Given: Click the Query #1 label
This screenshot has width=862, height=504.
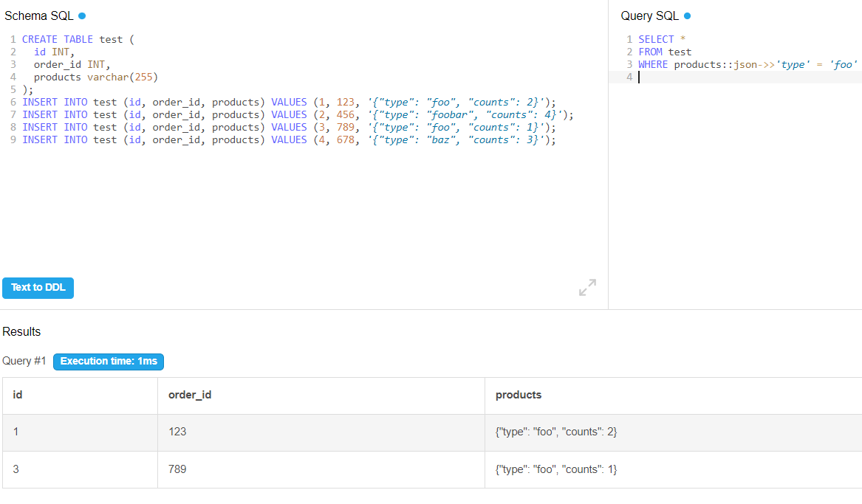Looking at the screenshot, I should tap(24, 361).
